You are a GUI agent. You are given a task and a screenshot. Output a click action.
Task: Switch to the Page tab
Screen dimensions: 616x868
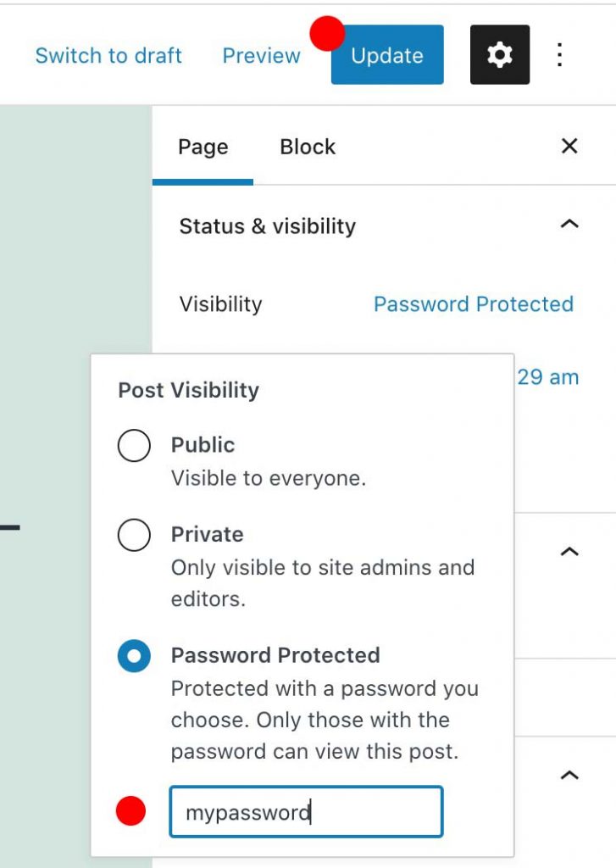click(203, 147)
